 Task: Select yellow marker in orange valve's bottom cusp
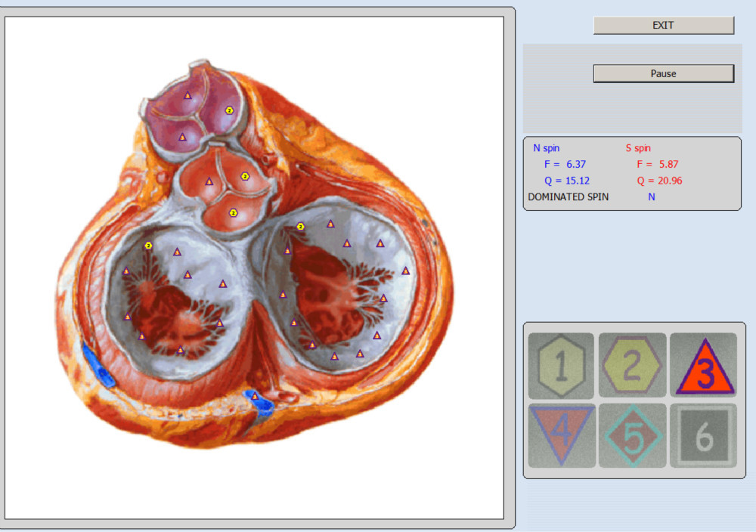pyautogui.click(x=234, y=213)
